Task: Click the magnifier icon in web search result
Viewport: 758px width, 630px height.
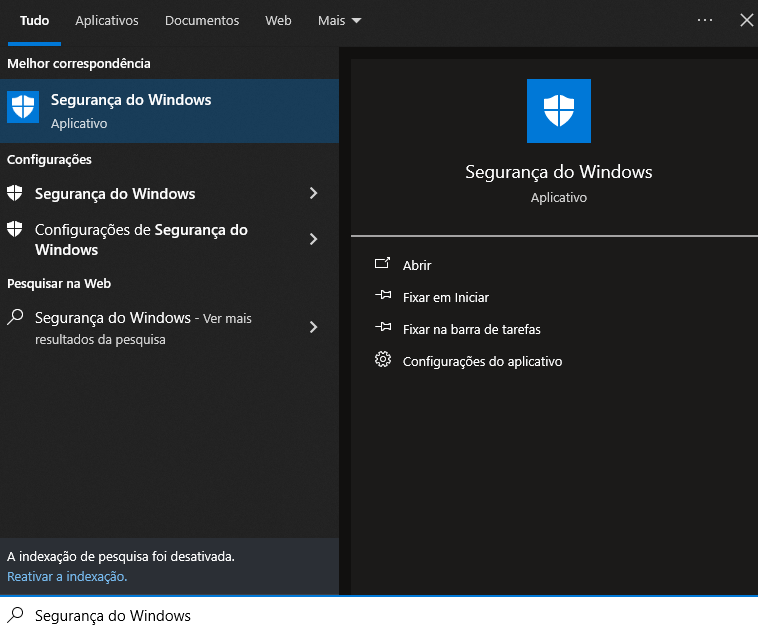Action: 15,318
